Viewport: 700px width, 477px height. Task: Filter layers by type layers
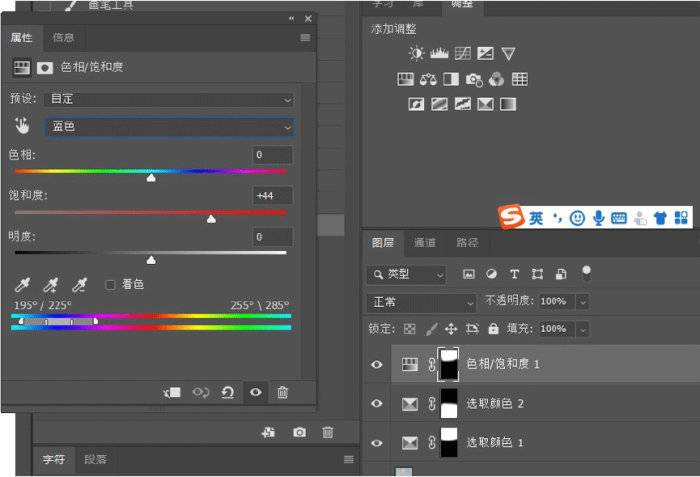[x=514, y=274]
